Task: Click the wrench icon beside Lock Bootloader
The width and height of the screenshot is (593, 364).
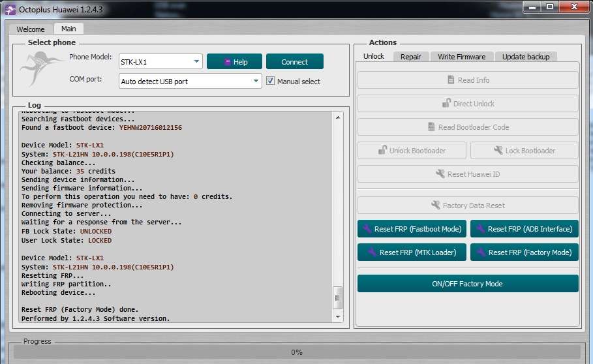Action: (x=498, y=150)
